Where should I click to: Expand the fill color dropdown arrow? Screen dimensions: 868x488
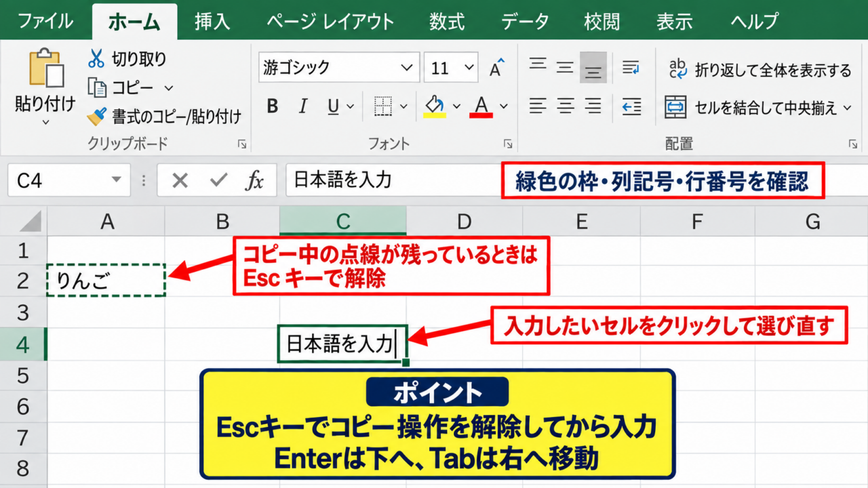(x=456, y=106)
